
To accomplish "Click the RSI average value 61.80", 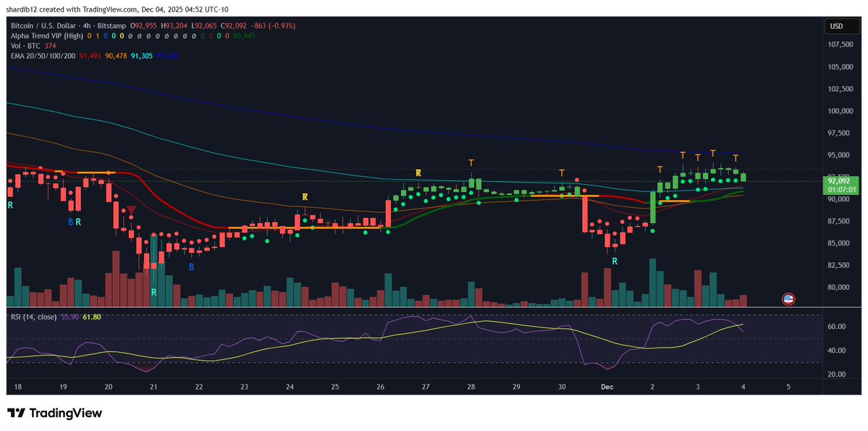I will [90, 317].
